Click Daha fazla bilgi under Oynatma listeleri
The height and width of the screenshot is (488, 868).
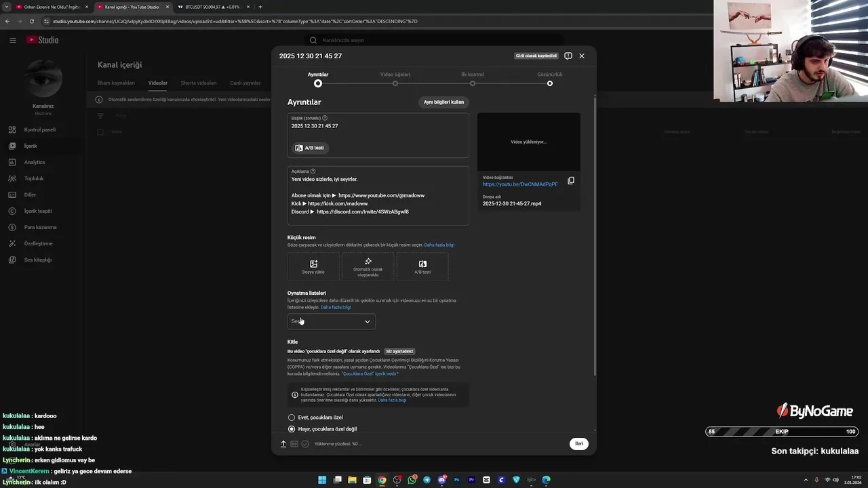(336, 307)
